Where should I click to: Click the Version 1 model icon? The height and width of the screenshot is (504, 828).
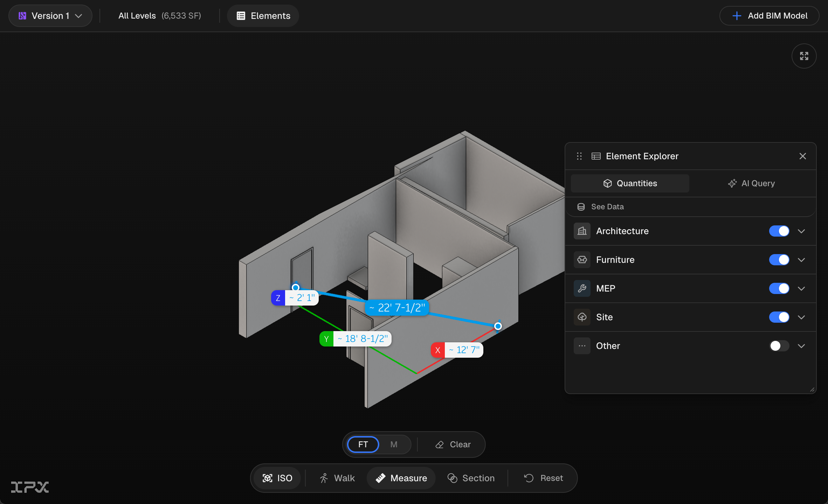22,16
